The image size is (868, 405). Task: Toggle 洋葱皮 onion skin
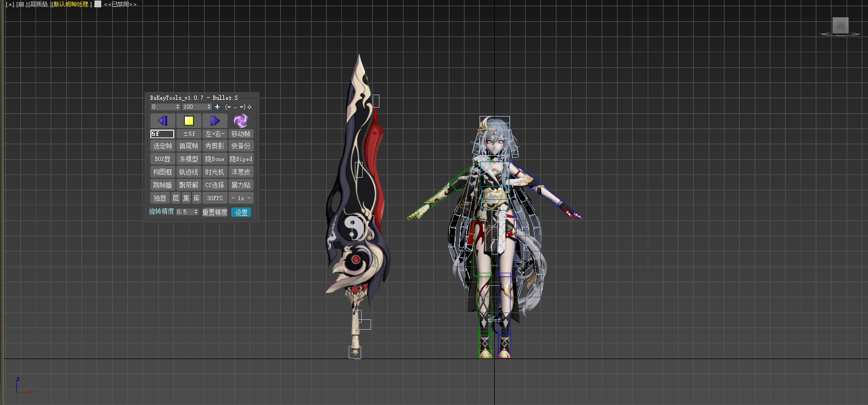[x=241, y=172]
